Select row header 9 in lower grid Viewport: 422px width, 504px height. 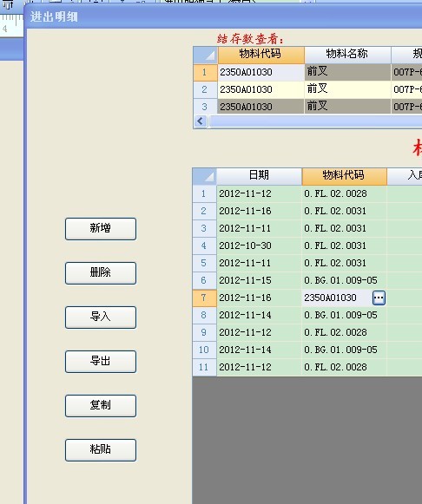pos(205,333)
